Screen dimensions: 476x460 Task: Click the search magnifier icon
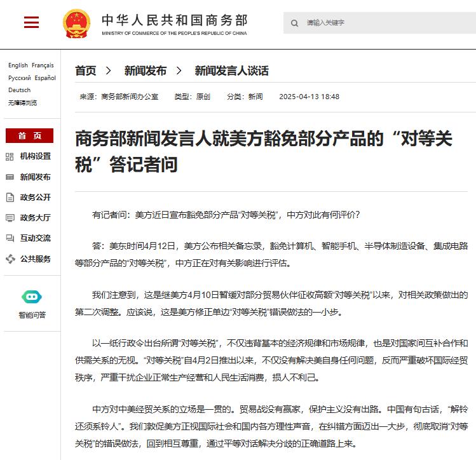[294, 24]
